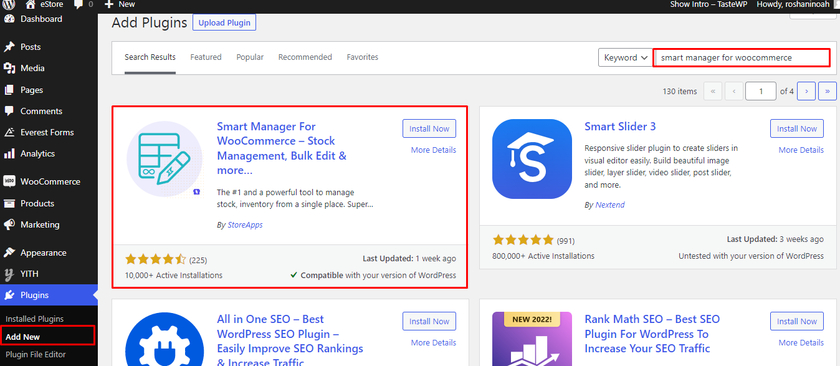Image resolution: width=840 pixels, height=366 pixels.
Task: Switch to the Popular tab
Action: 250,57
